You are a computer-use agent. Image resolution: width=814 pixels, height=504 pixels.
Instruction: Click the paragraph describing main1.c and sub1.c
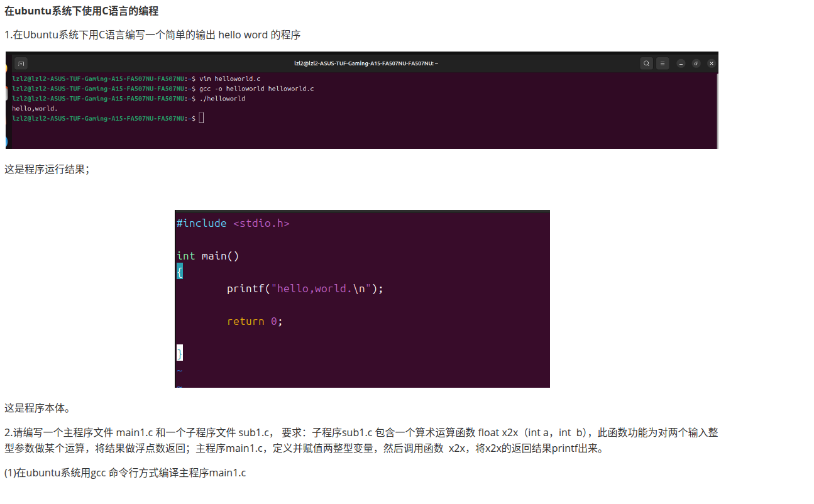[361, 441]
